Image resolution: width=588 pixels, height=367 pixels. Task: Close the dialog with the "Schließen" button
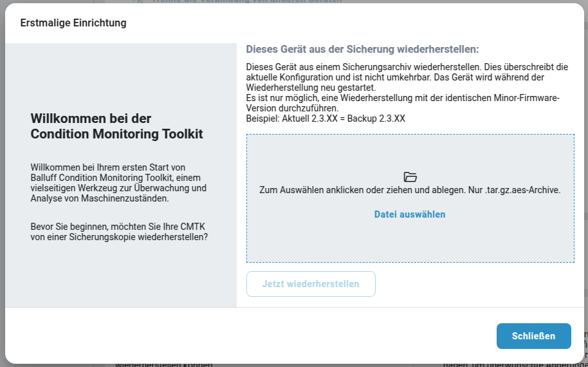tap(533, 336)
